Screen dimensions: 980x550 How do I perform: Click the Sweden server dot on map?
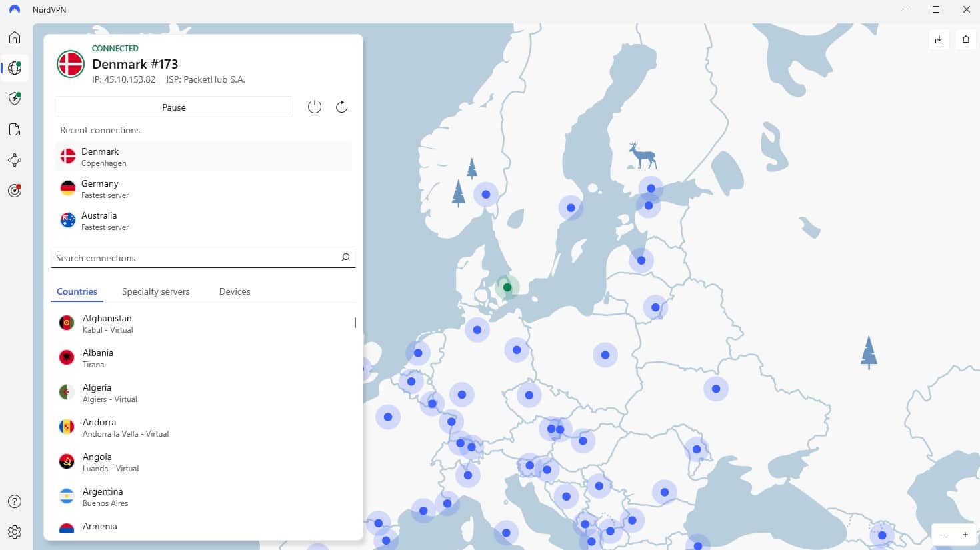click(x=571, y=208)
